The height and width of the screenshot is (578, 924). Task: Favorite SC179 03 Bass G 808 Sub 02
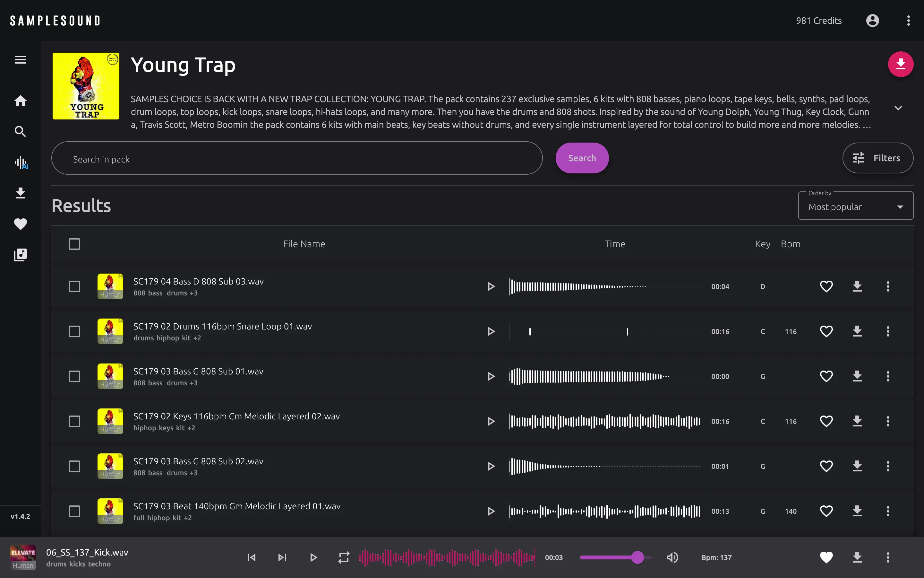coord(826,466)
